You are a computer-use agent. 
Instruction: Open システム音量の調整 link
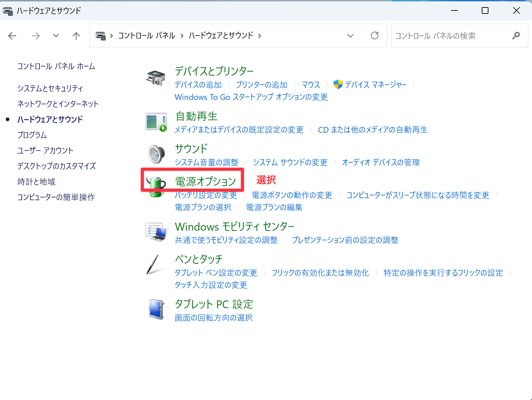point(206,162)
